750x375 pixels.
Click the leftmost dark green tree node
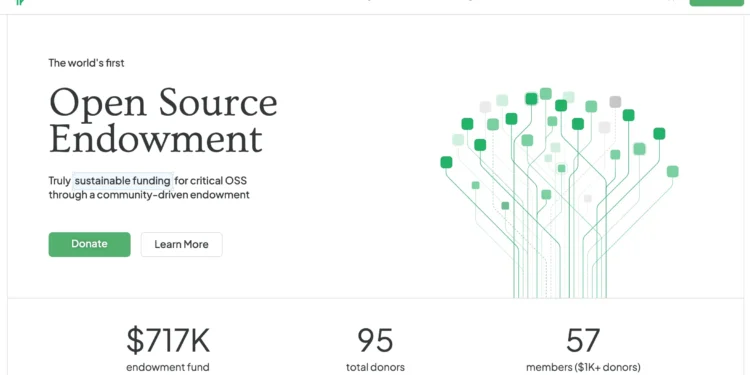[x=446, y=162]
